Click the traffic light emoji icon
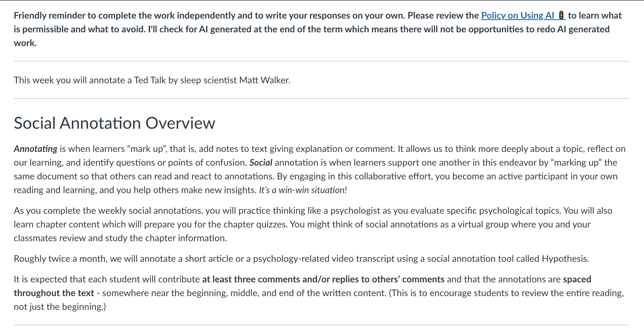 (x=561, y=15)
